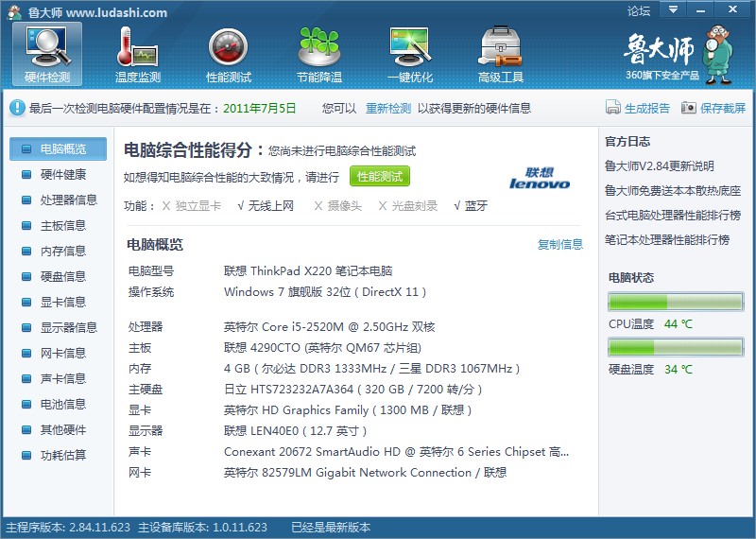Click the 360旗下安全产品 tagline

tap(662, 76)
